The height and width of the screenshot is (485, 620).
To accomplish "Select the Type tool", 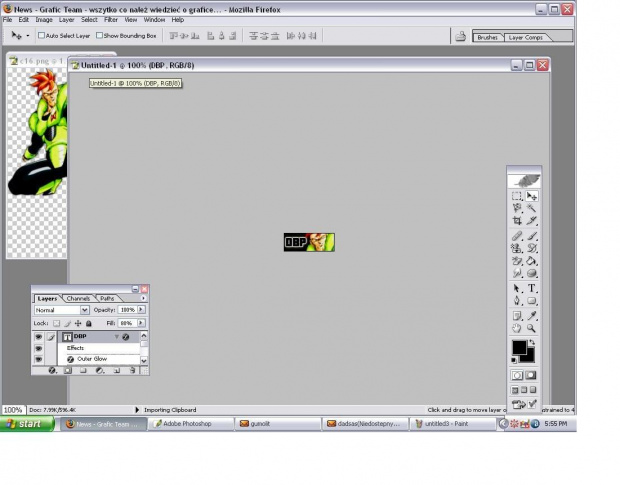I will coord(532,289).
